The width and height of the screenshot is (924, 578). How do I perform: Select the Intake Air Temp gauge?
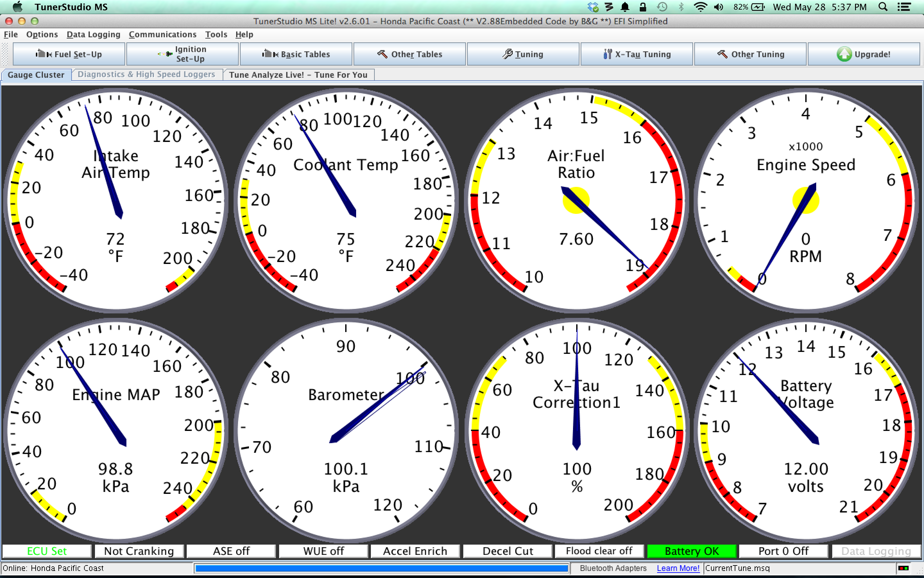click(x=116, y=200)
